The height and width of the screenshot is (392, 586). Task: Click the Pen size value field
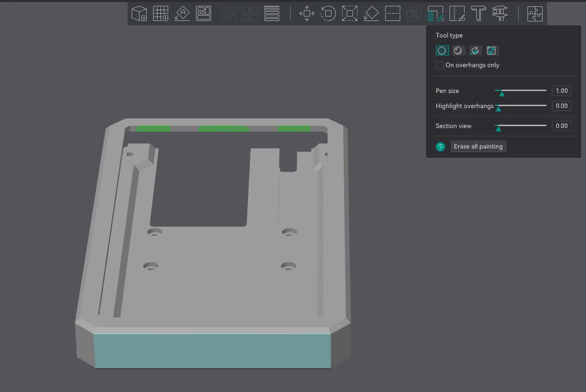[562, 91]
